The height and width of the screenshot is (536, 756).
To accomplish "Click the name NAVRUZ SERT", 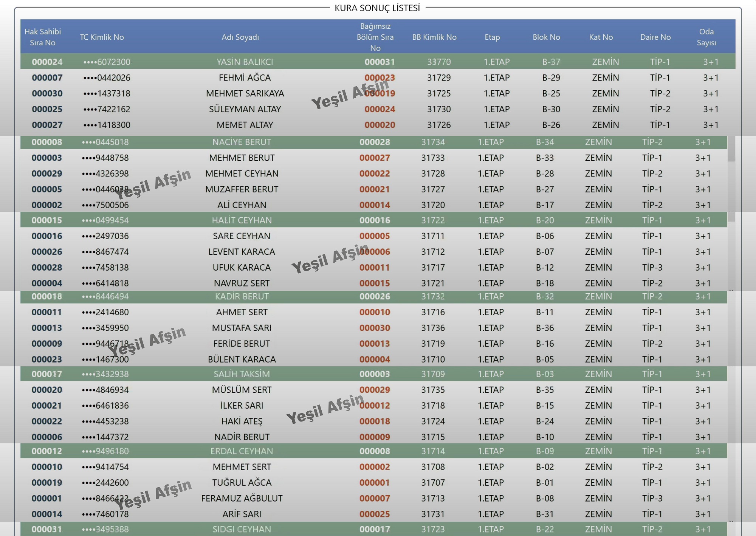I will 242,283.
